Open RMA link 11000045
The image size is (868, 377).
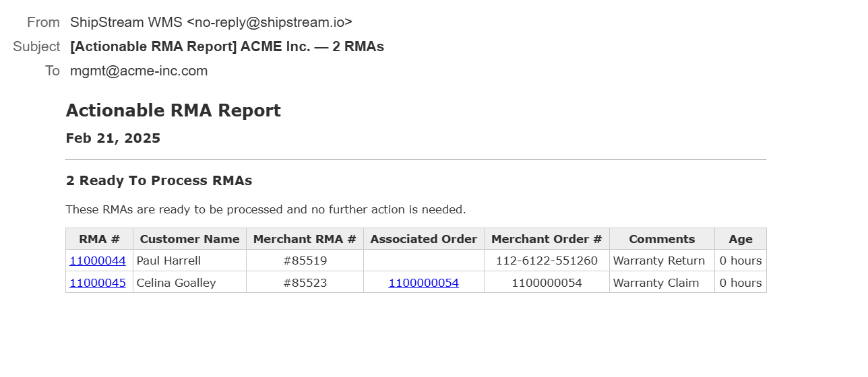98,283
